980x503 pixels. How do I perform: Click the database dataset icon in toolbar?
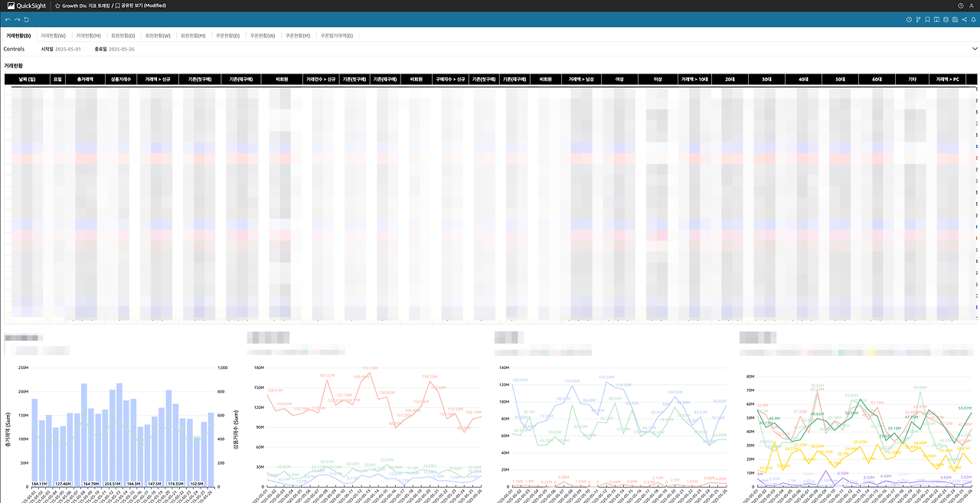coord(946,19)
